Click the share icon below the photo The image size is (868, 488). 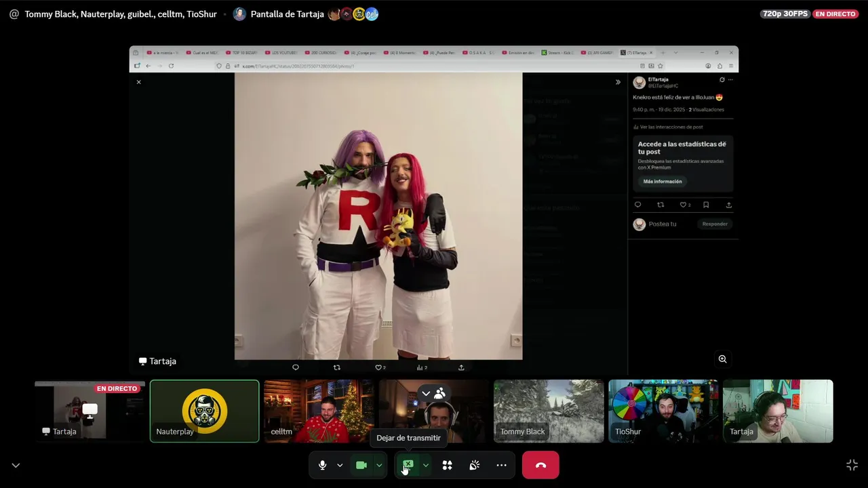pyautogui.click(x=462, y=367)
